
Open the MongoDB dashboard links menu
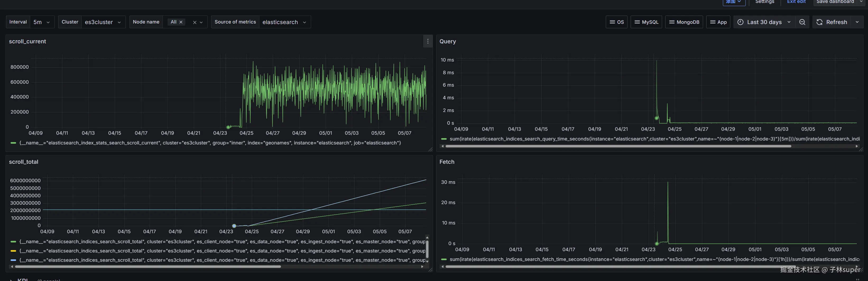tap(684, 22)
